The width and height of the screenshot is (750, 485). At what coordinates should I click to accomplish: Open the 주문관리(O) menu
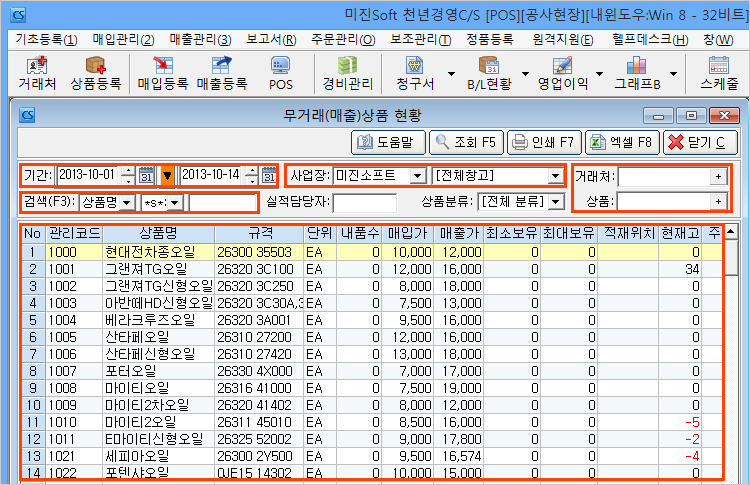point(343,40)
